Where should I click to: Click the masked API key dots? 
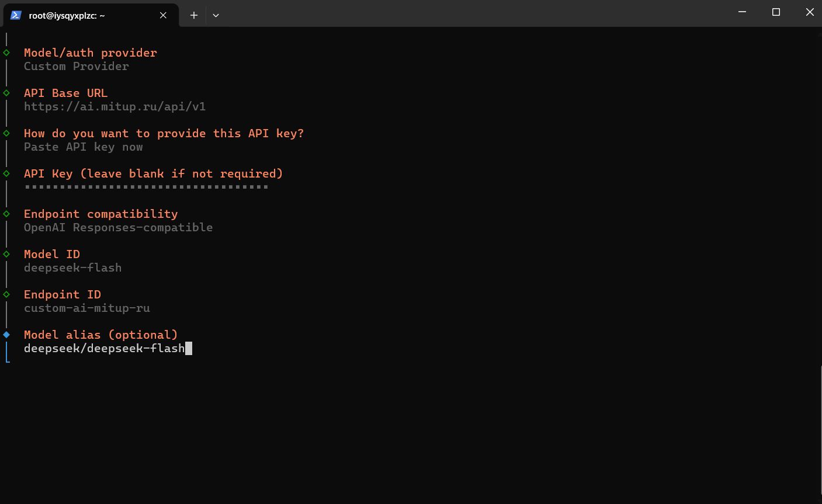[146, 187]
